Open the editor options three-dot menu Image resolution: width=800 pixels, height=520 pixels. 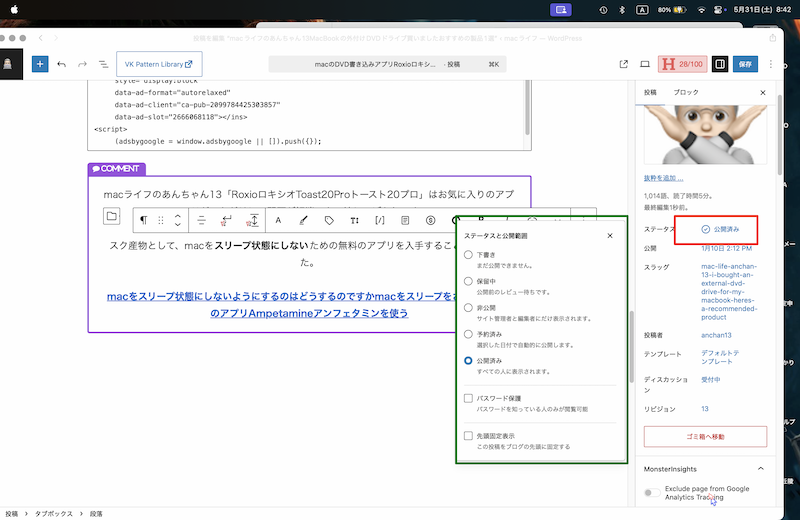[x=770, y=64]
